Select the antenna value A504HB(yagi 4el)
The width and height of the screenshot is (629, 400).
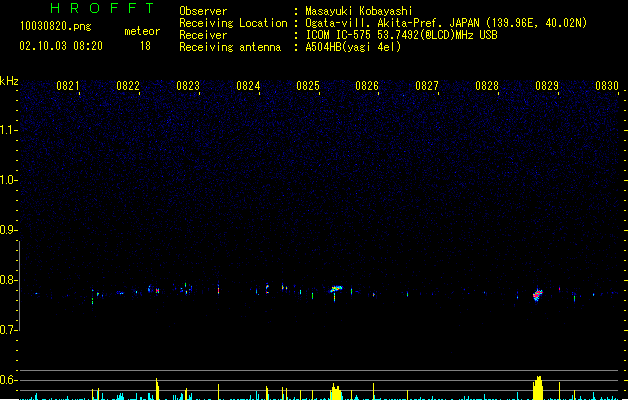pyautogui.click(x=353, y=47)
